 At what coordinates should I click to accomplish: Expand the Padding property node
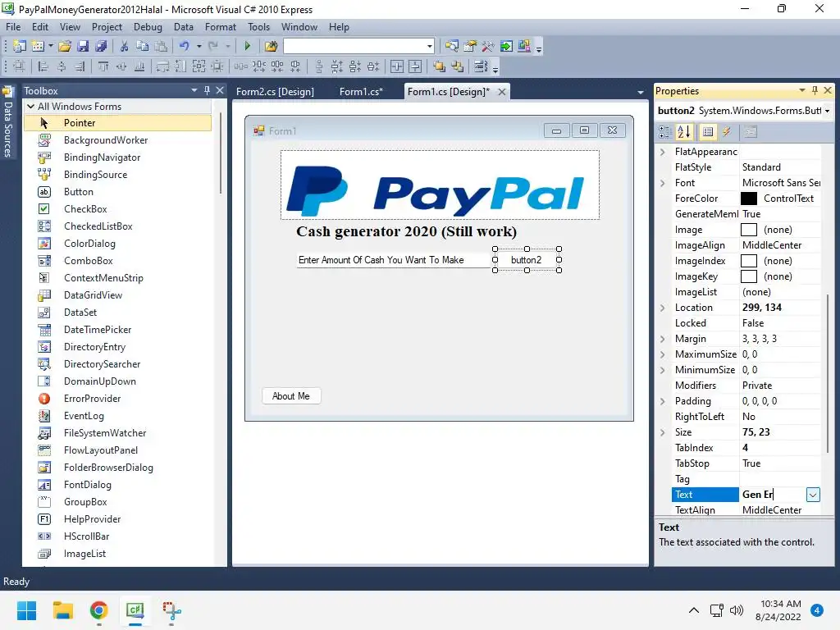(663, 401)
